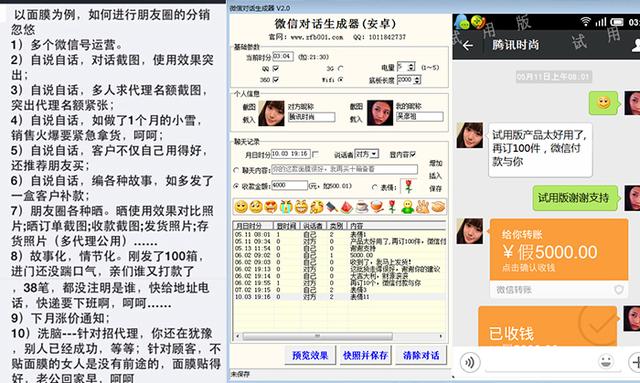
Task: Select the 聊天内容 radio button
Action: [x=236, y=170]
